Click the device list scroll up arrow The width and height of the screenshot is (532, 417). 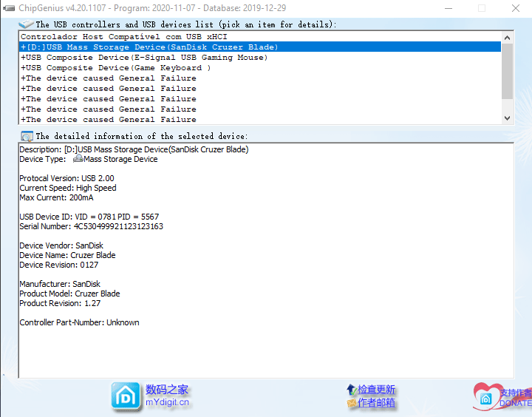507,38
